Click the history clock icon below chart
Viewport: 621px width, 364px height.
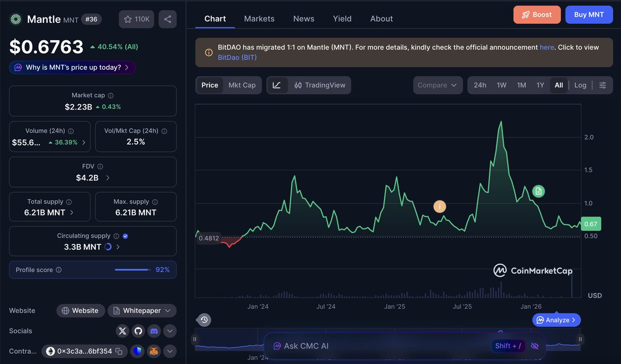point(204,320)
